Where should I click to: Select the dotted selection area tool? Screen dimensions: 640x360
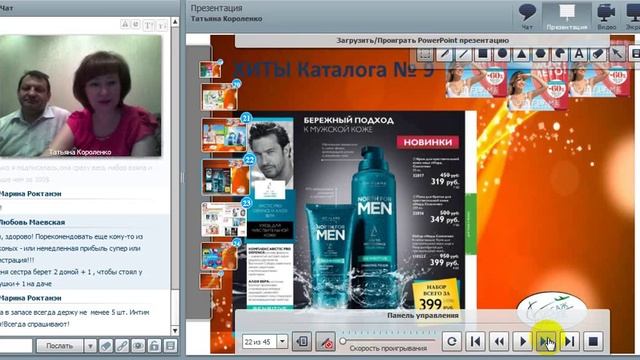tap(425, 54)
